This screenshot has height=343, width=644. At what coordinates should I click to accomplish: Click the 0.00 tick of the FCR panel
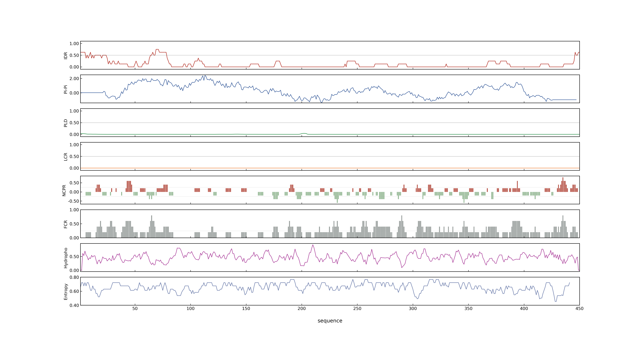point(74,238)
